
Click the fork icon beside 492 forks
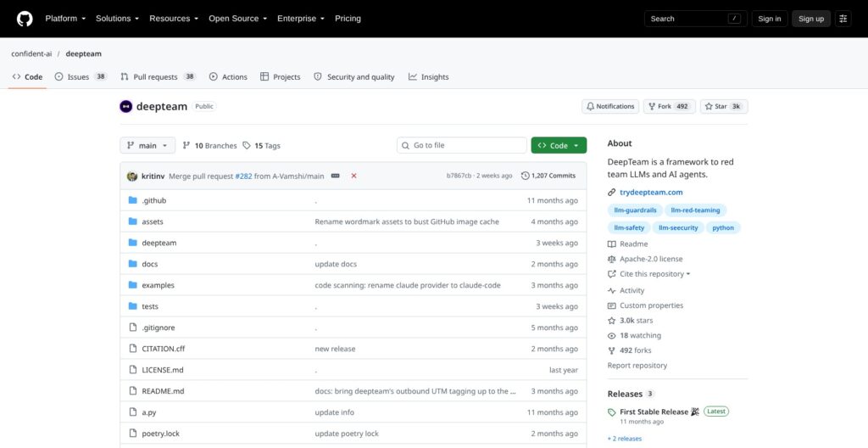[612, 350]
